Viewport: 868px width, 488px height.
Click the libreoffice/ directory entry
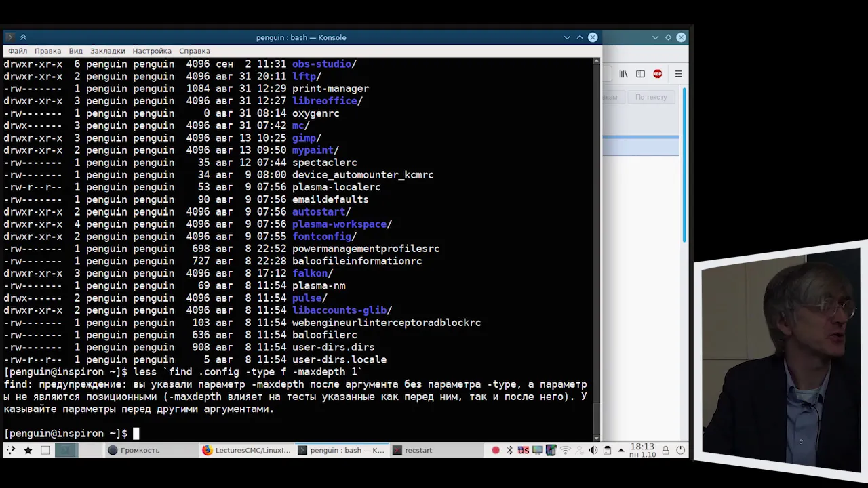(327, 101)
